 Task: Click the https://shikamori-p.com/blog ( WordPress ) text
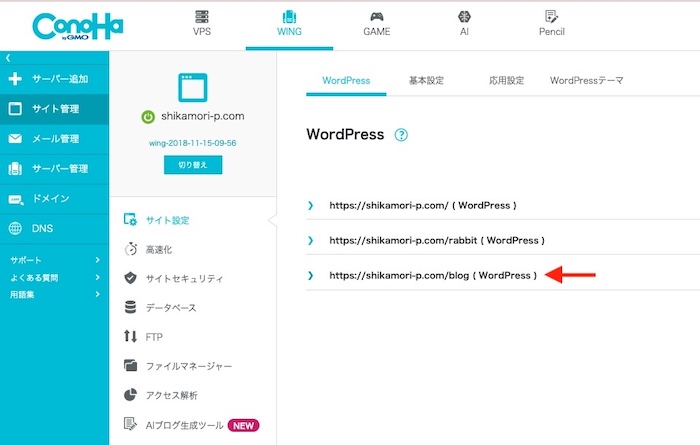pyautogui.click(x=433, y=275)
